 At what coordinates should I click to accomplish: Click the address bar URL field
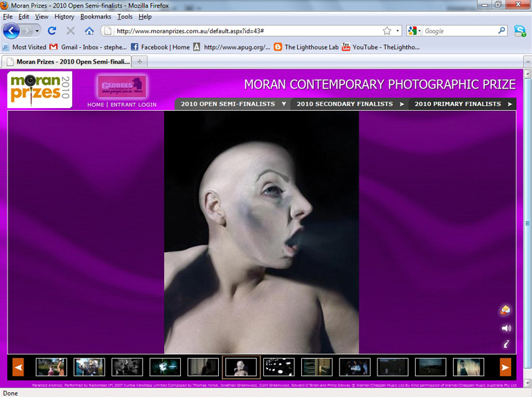(x=248, y=31)
